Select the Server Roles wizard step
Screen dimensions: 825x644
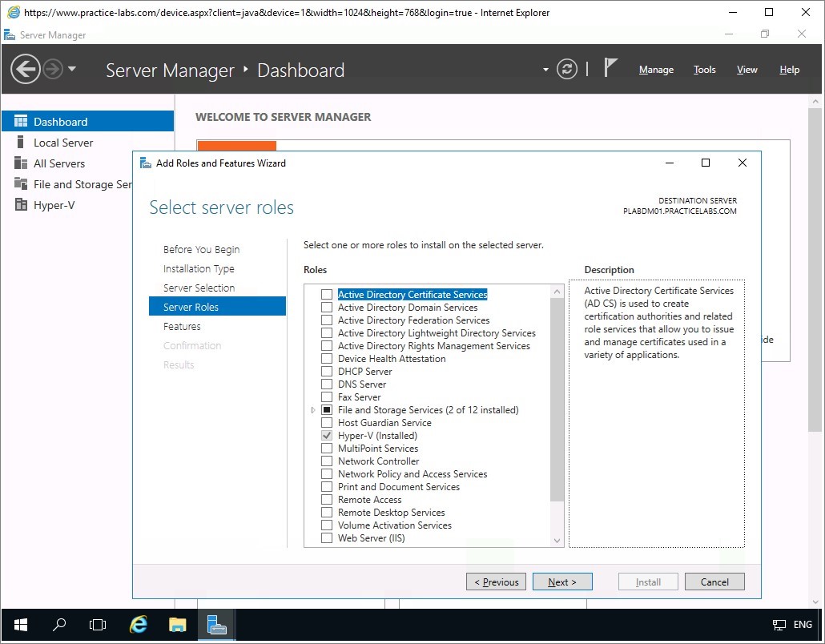point(217,307)
